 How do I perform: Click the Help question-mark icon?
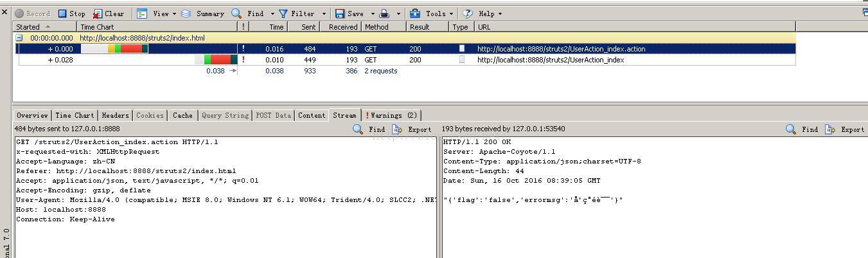click(x=468, y=14)
